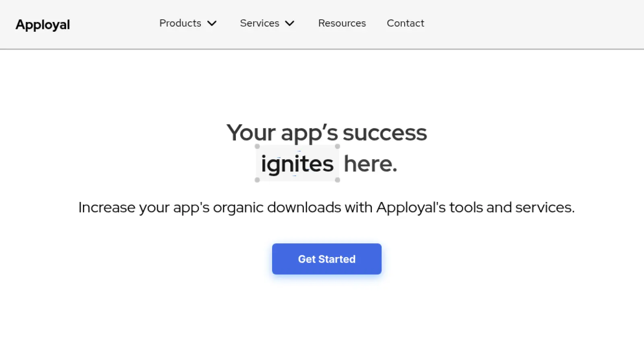This screenshot has height=362, width=644.
Task: Open the Contact menu item
Action: coord(405,23)
